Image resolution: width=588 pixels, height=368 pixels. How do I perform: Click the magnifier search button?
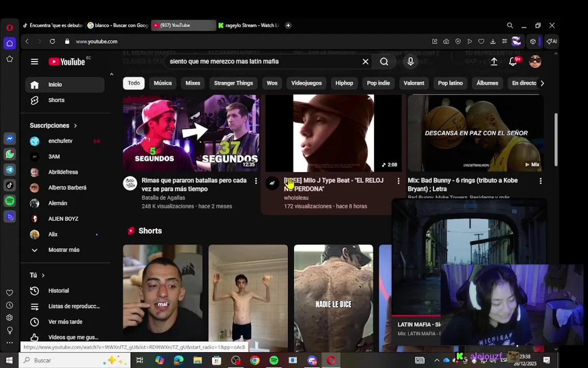pos(384,61)
